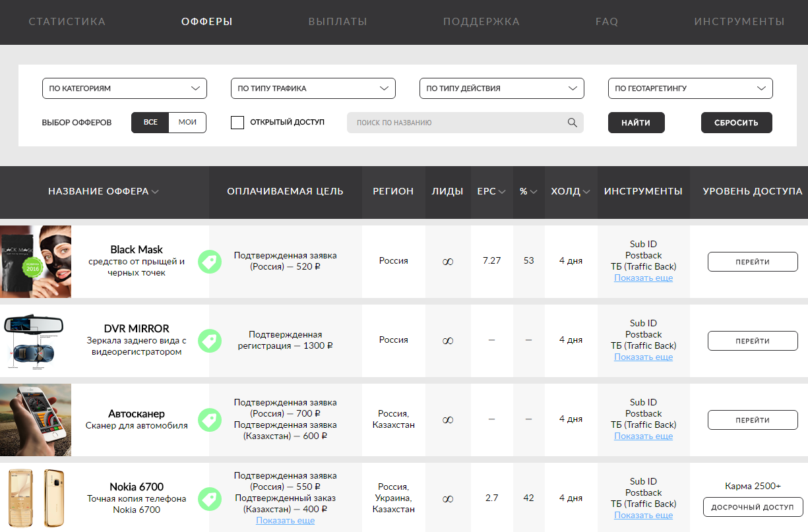The height and width of the screenshot is (532, 808).
Task: Sort by ХОЛД column arrow
Action: click(x=586, y=192)
